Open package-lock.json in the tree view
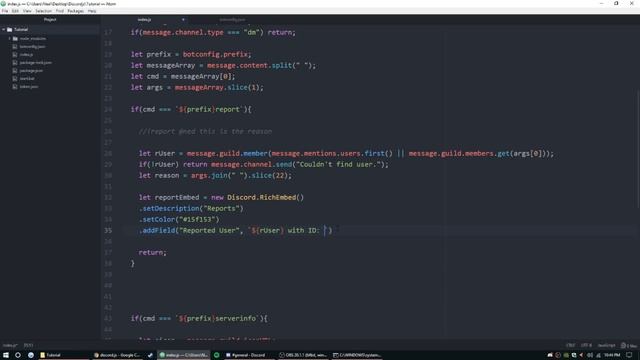The width and height of the screenshot is (640, 360). (x=36, y=62)
